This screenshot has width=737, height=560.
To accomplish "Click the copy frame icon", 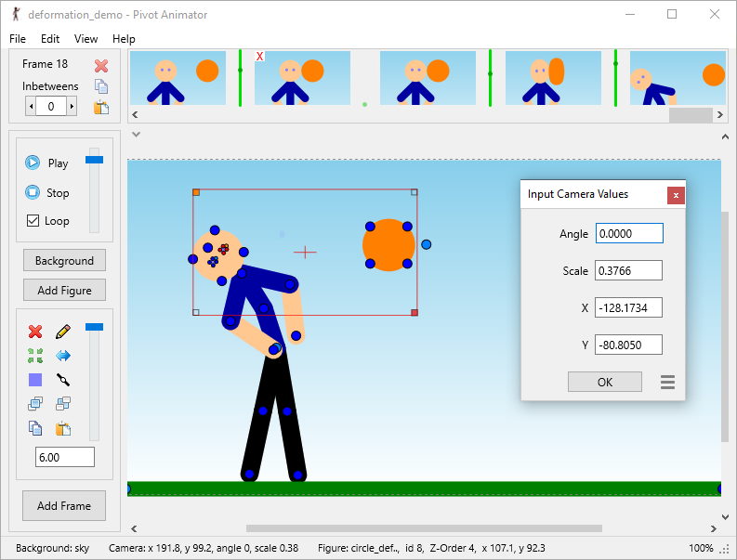I will (101, 86).
